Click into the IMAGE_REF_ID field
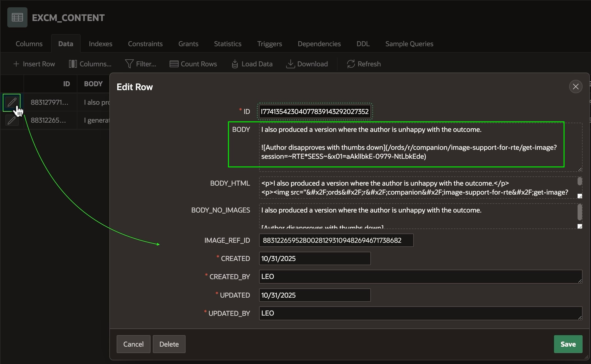591x364 pixels. coord(336,241)
